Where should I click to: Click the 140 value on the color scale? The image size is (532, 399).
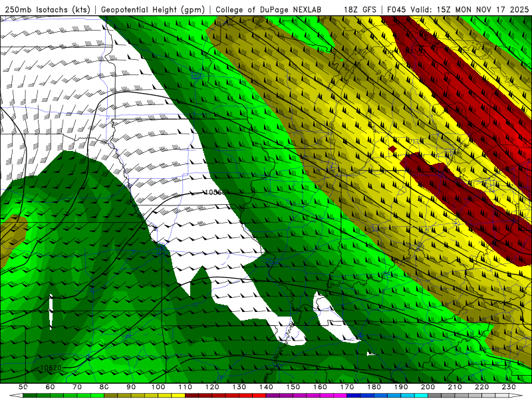coord(267,387)
